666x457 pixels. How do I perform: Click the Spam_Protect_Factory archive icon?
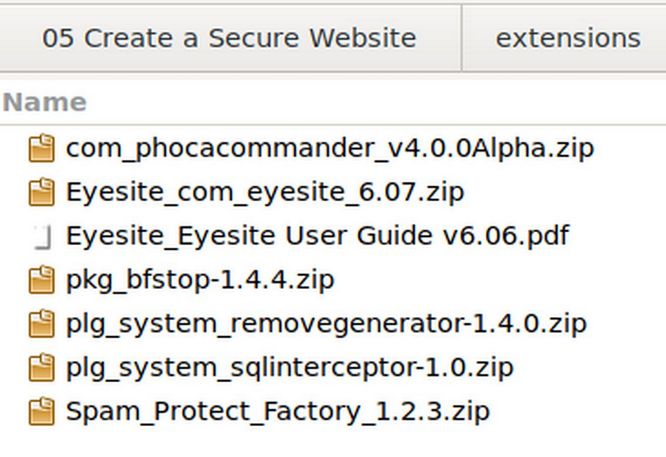(41, 411)
